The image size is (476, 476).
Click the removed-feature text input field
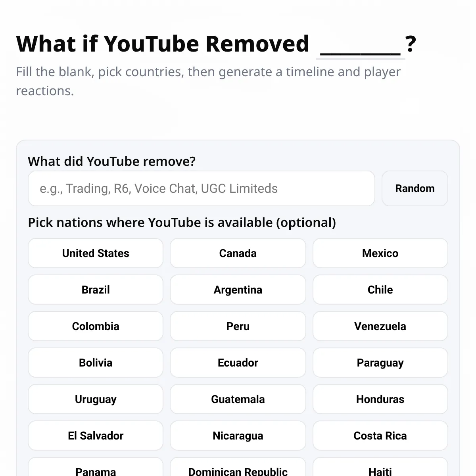tap(201, 188)
